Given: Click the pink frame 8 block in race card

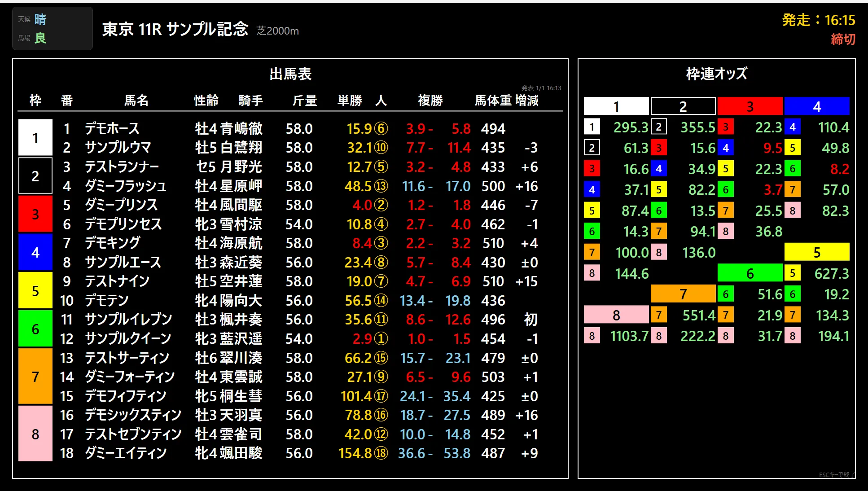Looking at the screenshot, I should (x=35, y=434).
